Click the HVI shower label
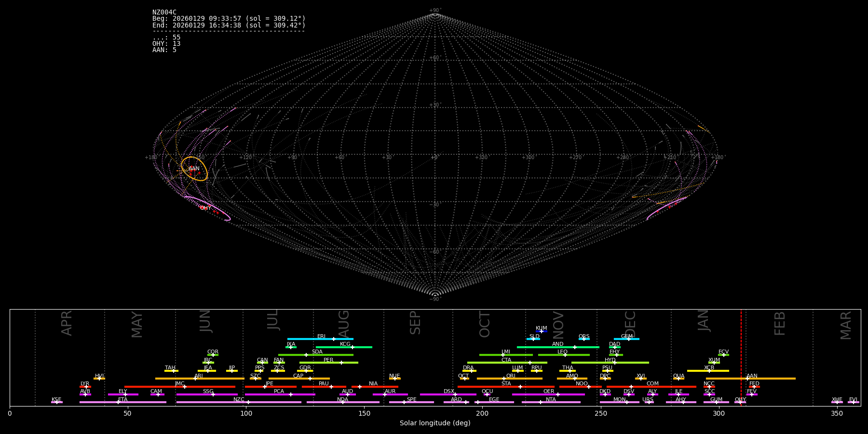Image resolution: width=868 pixels, height=434 pixels. pos(99,376)
